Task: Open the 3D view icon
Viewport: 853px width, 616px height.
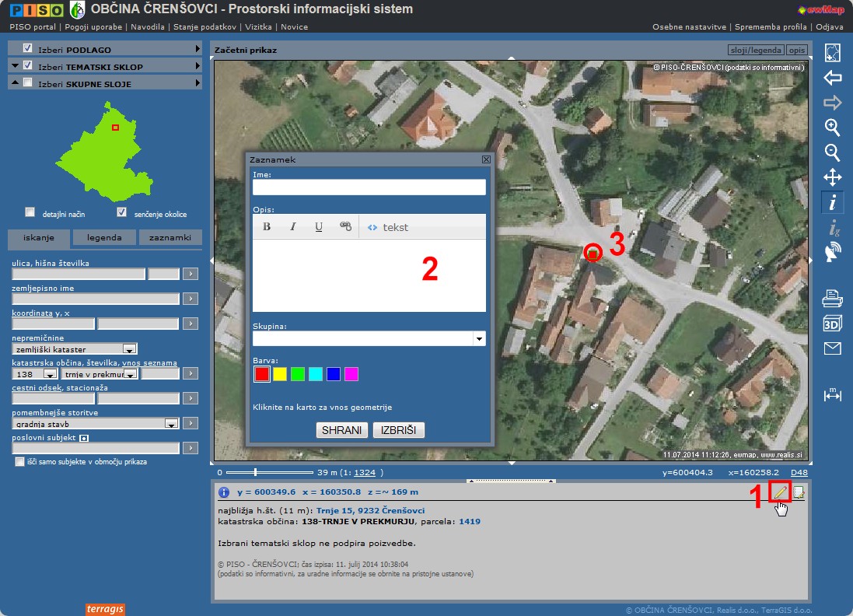Action: pyautogui.click(x=832, y=323)
